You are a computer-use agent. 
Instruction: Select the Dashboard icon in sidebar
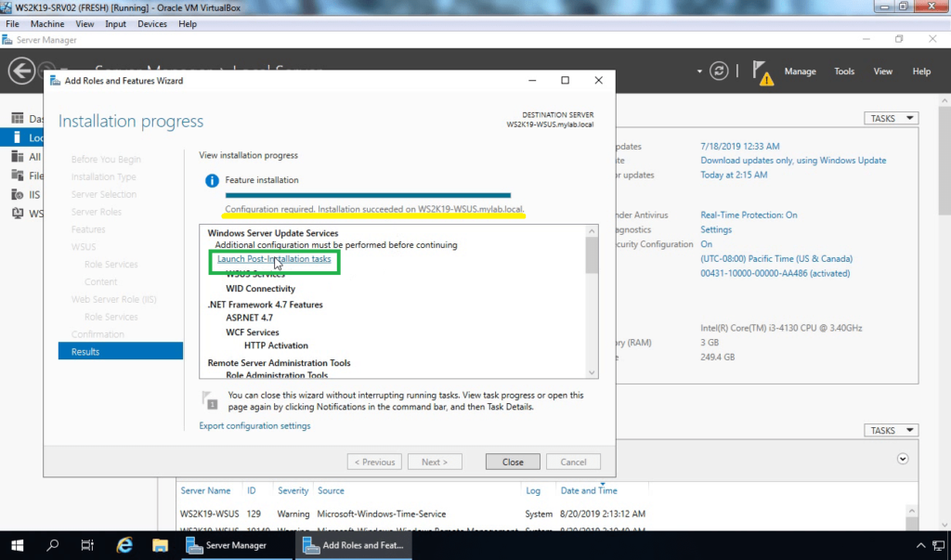18,118
